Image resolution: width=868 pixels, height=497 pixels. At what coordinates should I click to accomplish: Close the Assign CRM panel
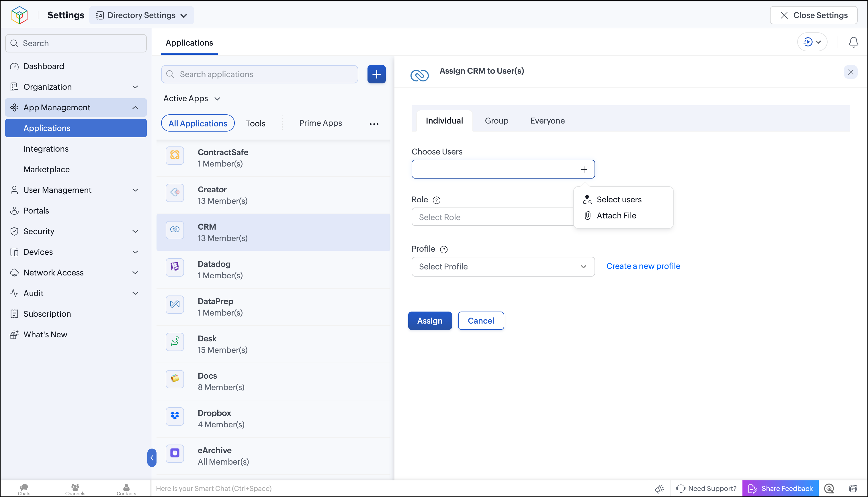click(x=850, y=72)
